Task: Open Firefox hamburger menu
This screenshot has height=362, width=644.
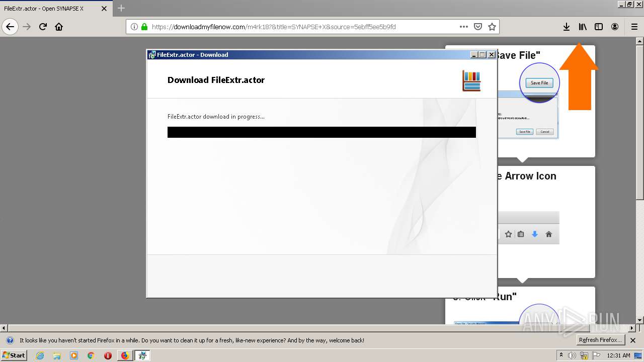Action: (634, 27)
